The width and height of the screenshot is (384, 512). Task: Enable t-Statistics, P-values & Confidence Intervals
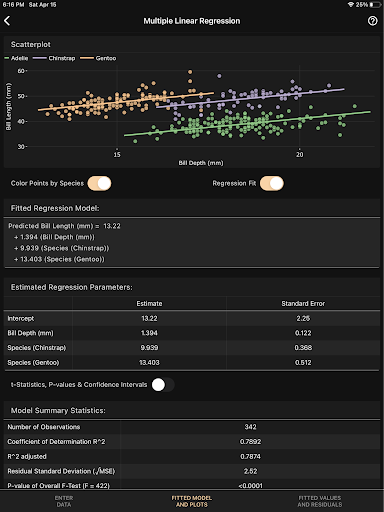[x=163, y=385]
